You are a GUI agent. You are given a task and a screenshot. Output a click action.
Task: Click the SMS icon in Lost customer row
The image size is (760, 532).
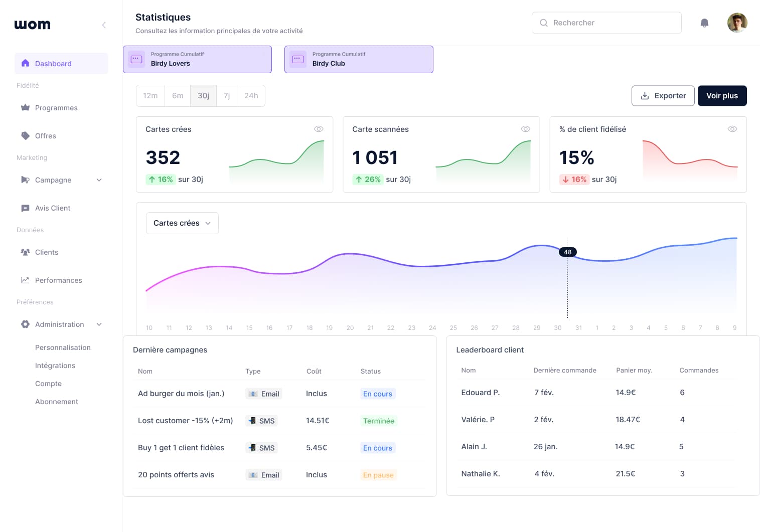tap(252, 421)
